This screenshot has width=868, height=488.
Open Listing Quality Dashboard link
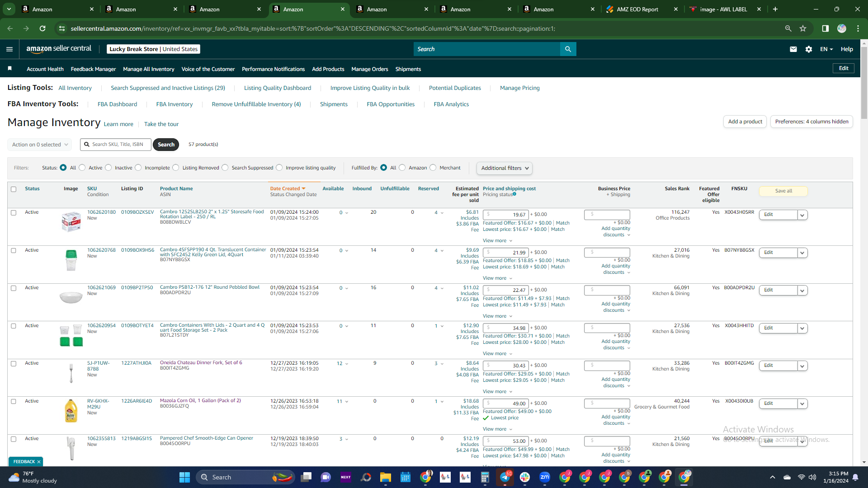[278, 88]
